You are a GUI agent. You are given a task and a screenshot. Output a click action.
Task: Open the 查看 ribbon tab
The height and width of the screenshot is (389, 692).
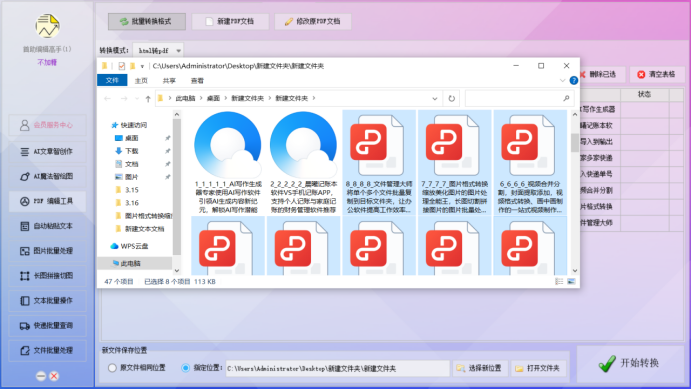(x=197, y=80)
